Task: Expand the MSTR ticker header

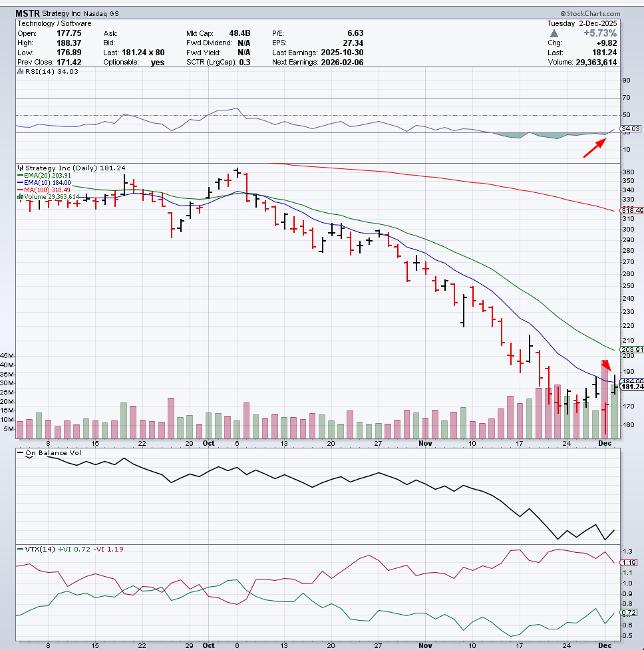Action: tap(27, 13)
